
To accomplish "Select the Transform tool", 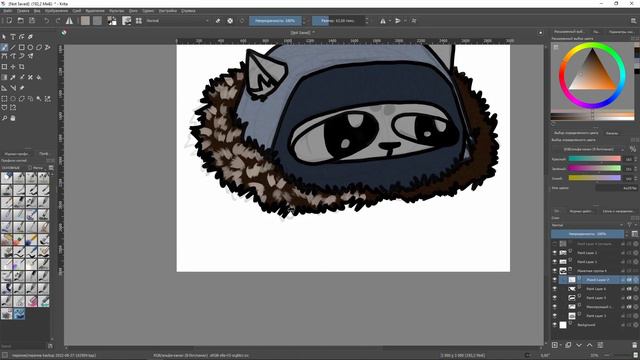I will coord(4,67).
